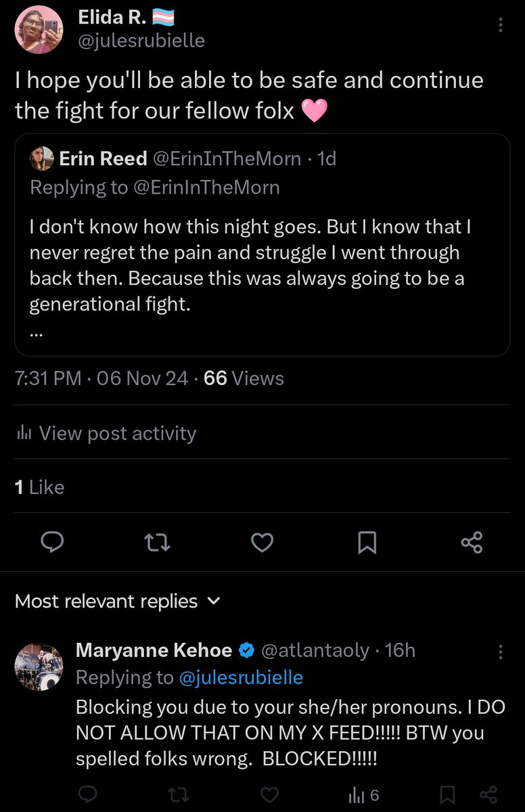The height and width of the screenshot is (812, 525).
Task: Open the three-dot menu on Elida's post
Action: click(500, 26)
